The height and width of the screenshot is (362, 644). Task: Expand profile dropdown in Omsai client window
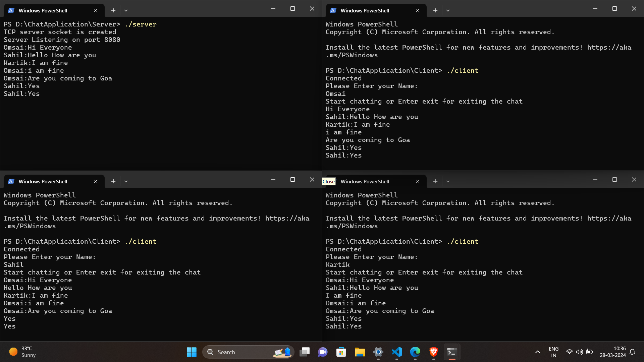point(448,10)
